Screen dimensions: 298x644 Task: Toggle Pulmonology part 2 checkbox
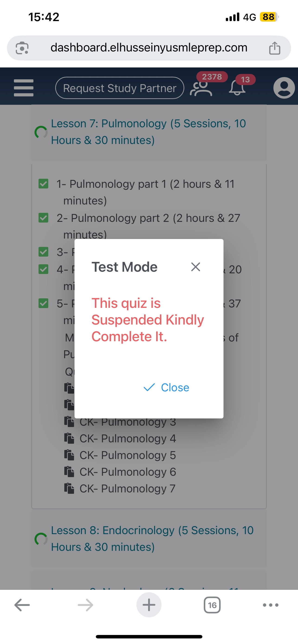click(x=44, y=218)
